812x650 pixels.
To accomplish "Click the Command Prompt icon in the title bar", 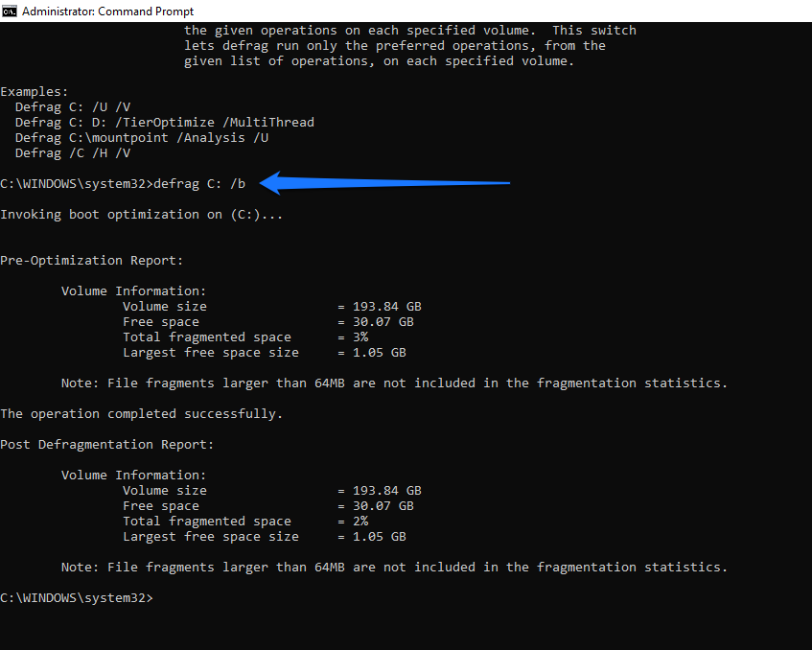I will pos(10,11).
